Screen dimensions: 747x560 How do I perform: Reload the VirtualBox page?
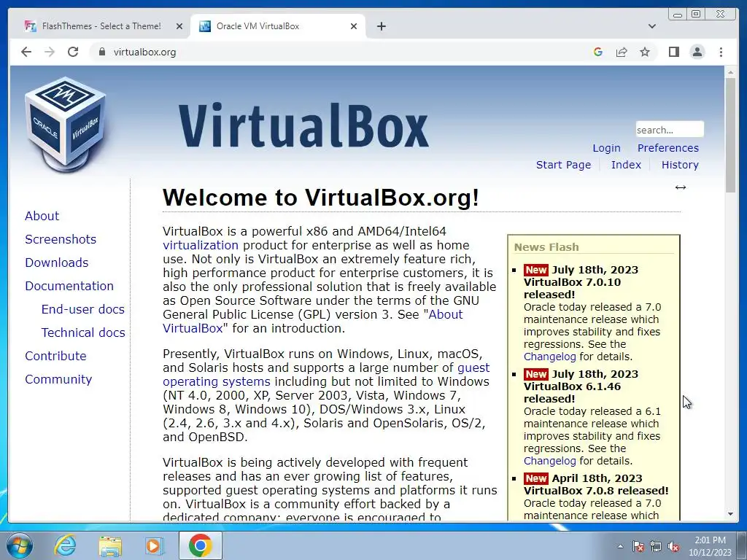[73, 52]
